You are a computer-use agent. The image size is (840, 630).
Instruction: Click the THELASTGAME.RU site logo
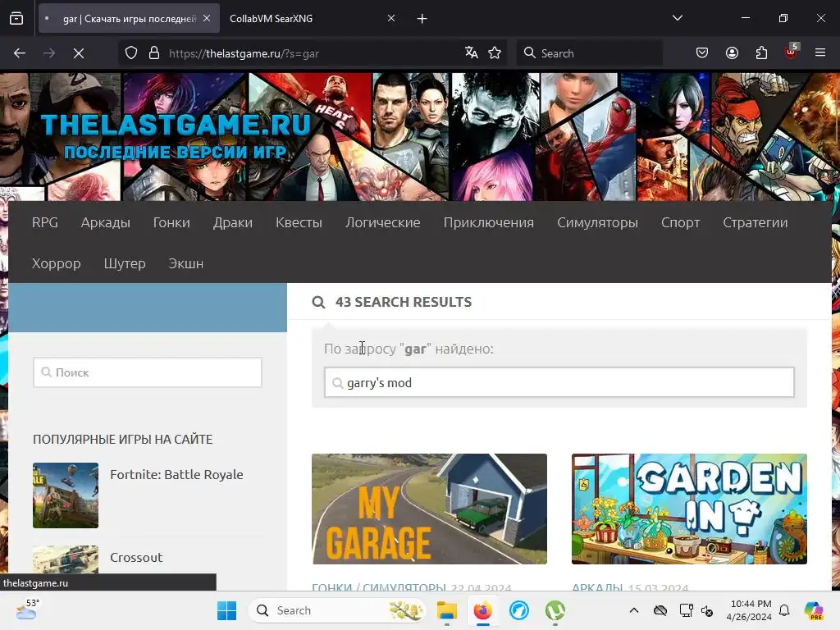176,136
